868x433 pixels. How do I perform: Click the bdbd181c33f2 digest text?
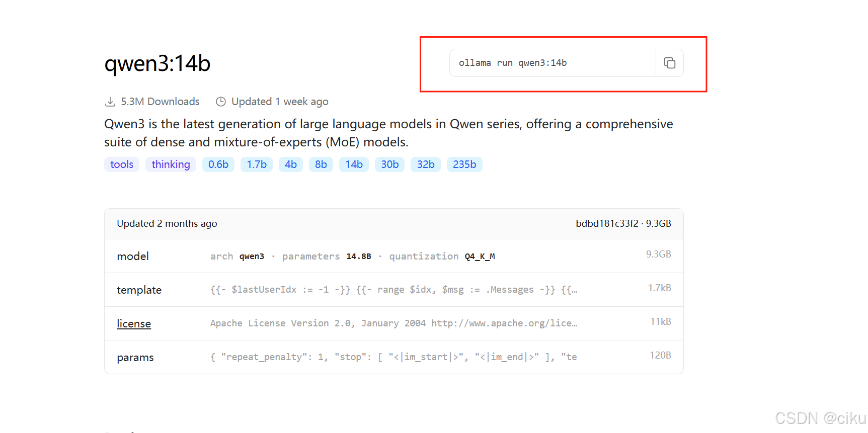click(607, 223)
